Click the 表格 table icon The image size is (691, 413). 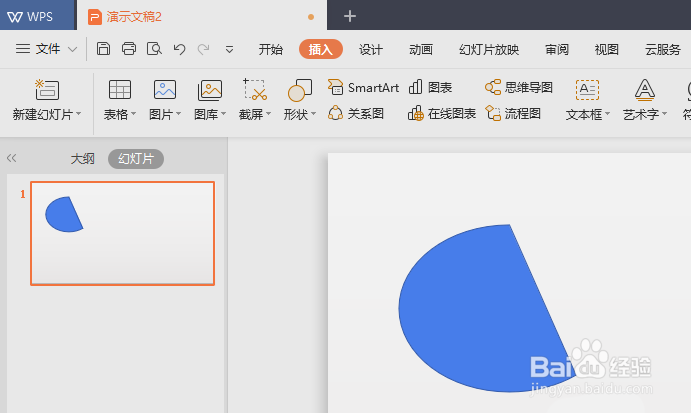click(120, 90)
